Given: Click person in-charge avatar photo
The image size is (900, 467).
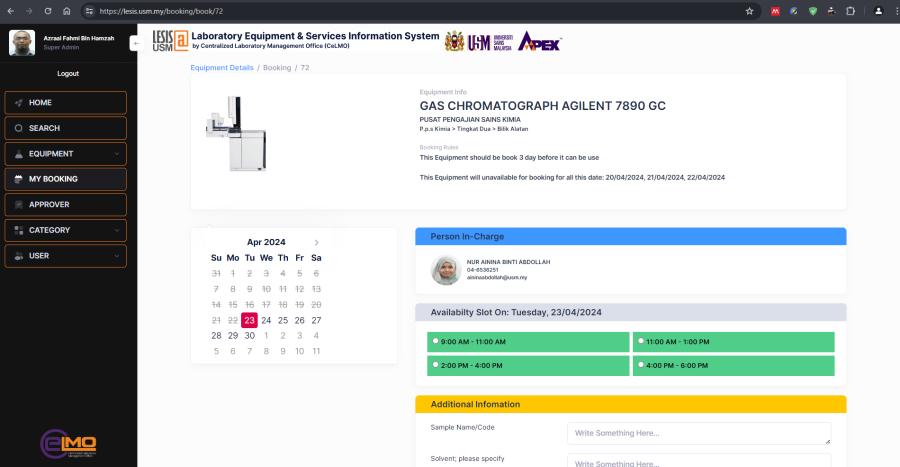Looking at the screenshot, I should click(x=446, y=270).
